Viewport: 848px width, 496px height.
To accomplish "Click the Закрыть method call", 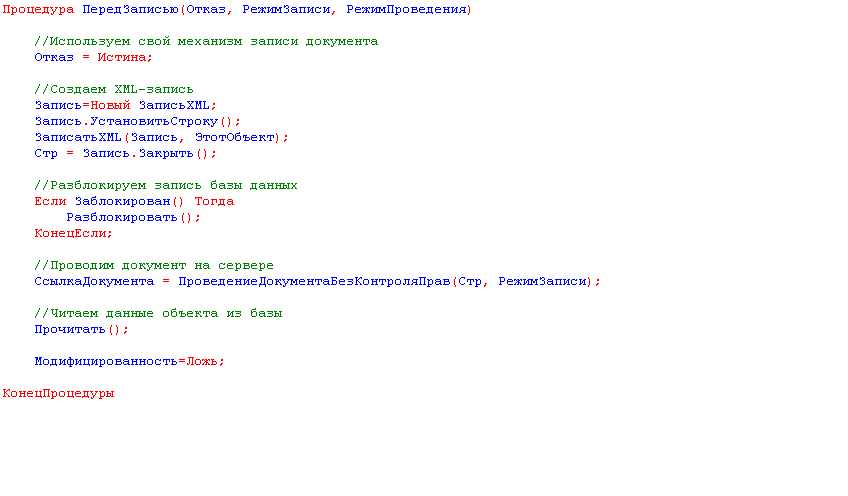I will [x=163, y=154].
